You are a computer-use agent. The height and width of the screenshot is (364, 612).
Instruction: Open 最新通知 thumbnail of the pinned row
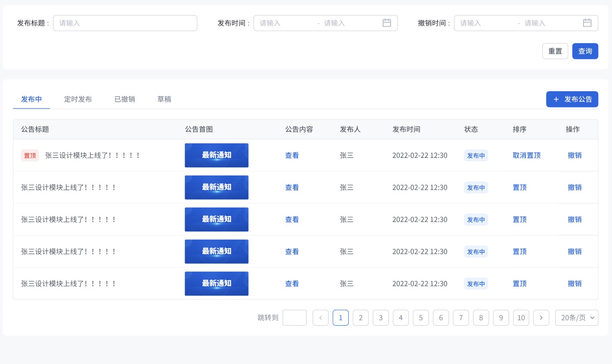(x=216, y=155)
